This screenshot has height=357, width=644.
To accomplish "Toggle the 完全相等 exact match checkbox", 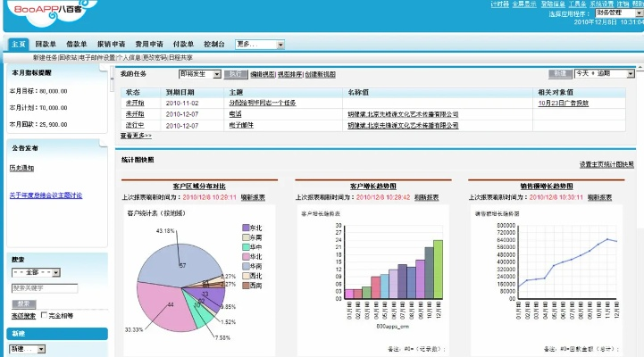I will coord(45,315).
